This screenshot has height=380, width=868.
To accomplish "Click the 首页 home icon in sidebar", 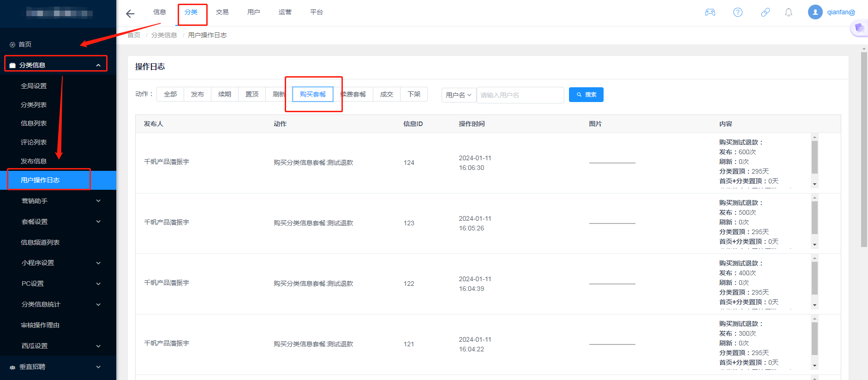I will (12, 45).
